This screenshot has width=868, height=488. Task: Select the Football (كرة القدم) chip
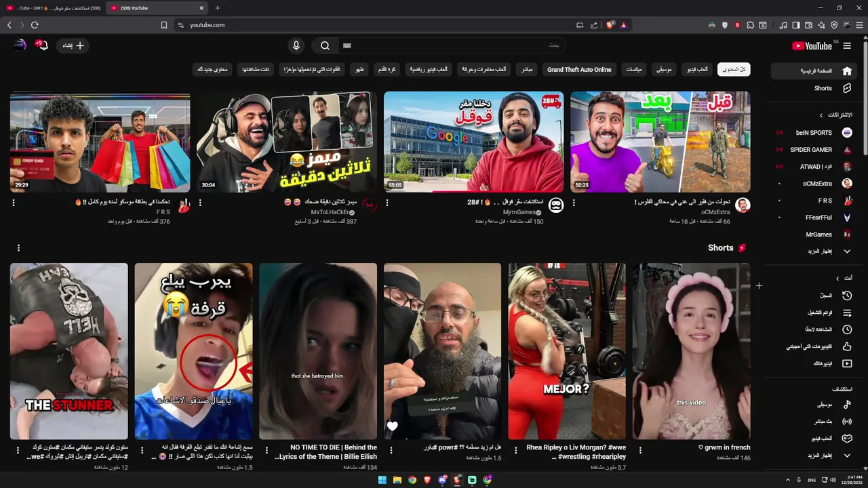387,69
